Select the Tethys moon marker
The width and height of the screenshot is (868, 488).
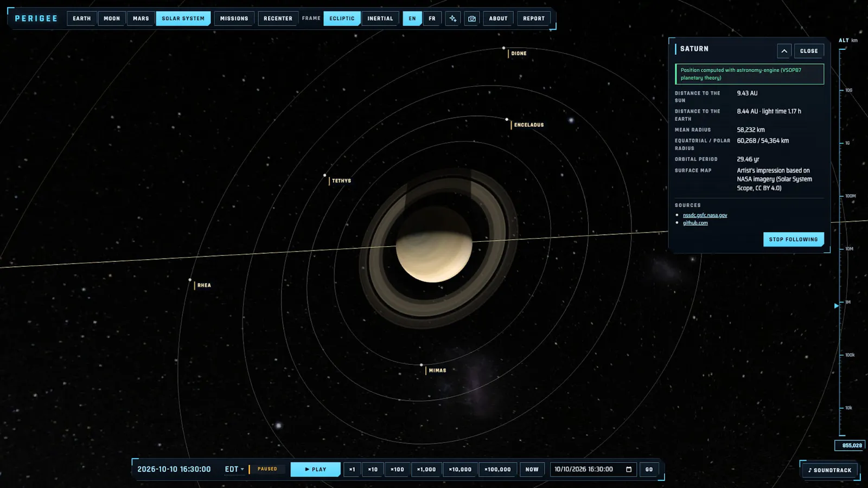[325, 175]
